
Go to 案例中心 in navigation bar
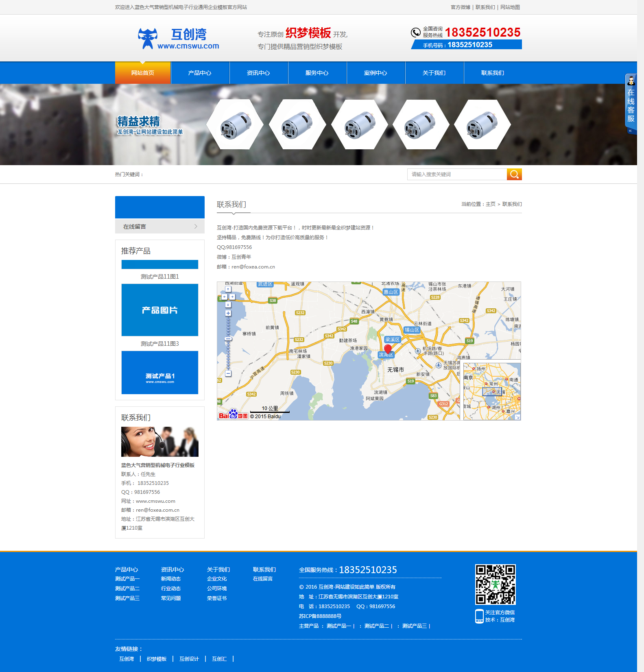[375, 73]
